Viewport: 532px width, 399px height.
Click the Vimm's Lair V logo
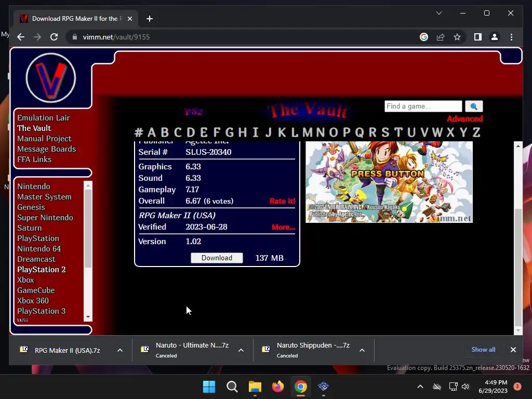coord(51,78)
